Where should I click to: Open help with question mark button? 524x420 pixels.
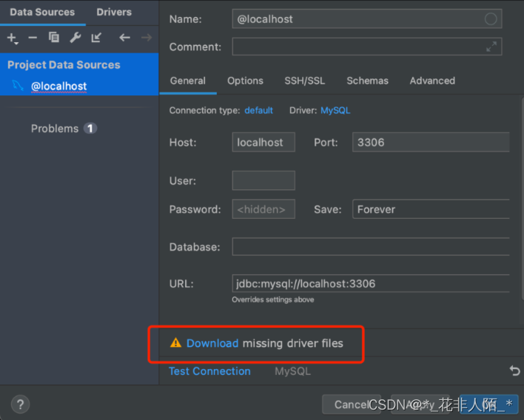(21, 404)
